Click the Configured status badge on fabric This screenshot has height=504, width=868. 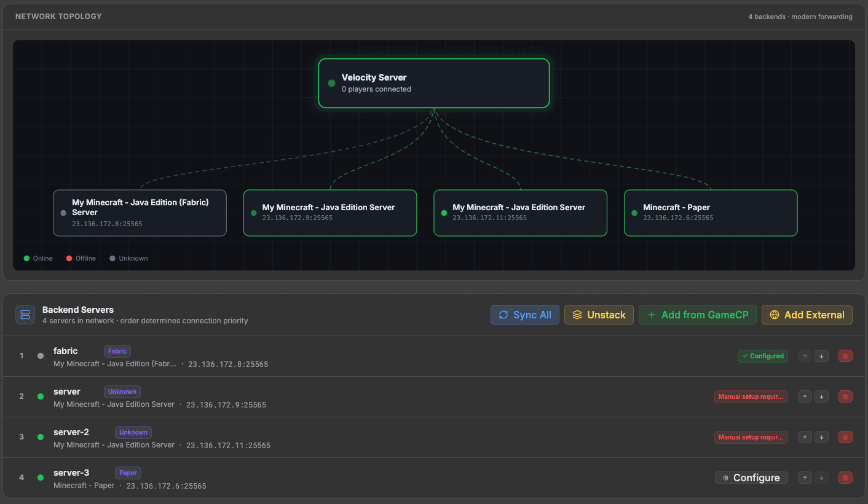pos(762,355)
